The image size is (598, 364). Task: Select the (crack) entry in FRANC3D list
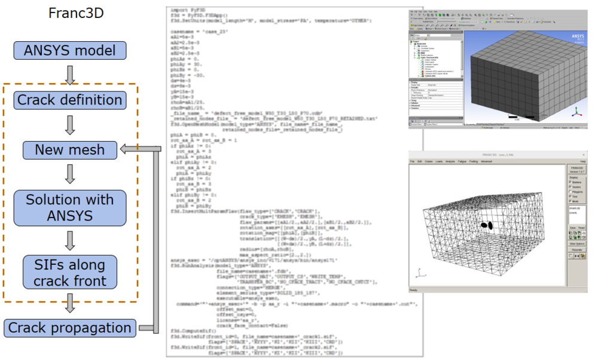coord(573,213)
